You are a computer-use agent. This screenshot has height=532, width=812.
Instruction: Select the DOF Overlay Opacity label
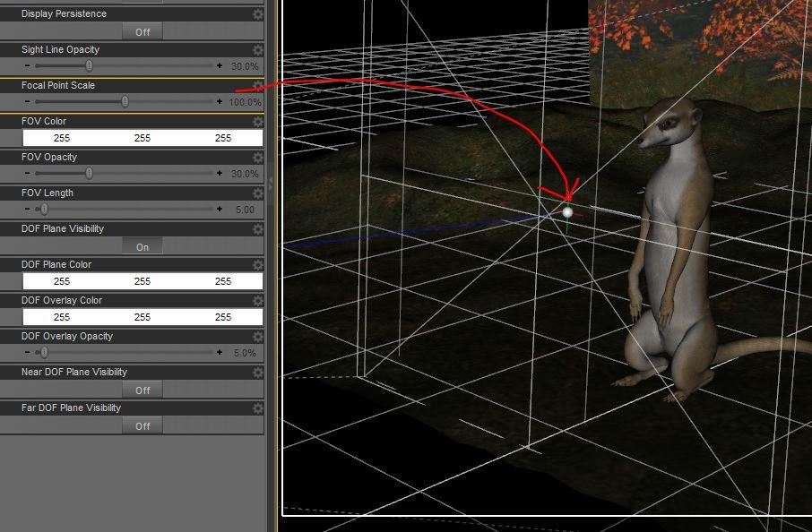coord(67,337)
